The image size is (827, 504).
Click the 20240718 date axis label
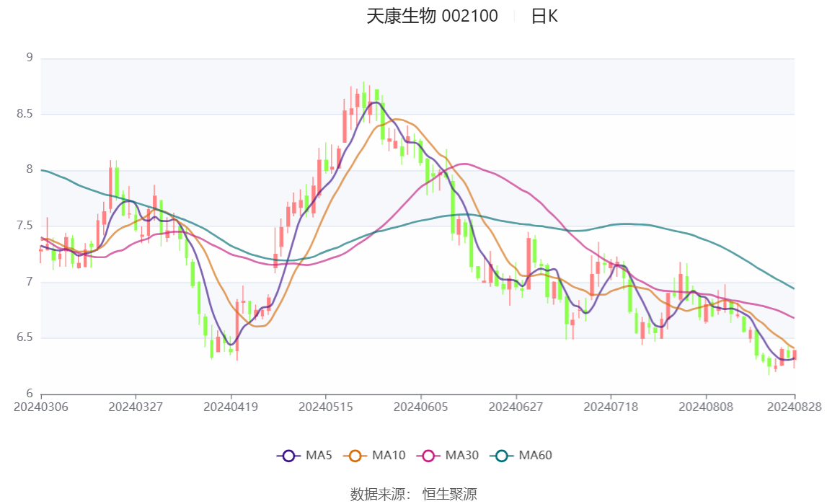click(x=611, y=407)
